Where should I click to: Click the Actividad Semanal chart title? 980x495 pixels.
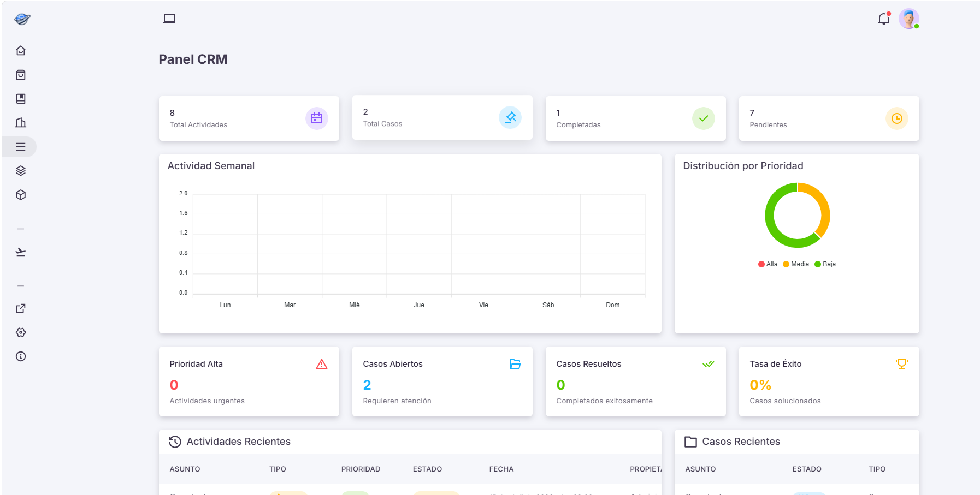click(x=211, y=166)
